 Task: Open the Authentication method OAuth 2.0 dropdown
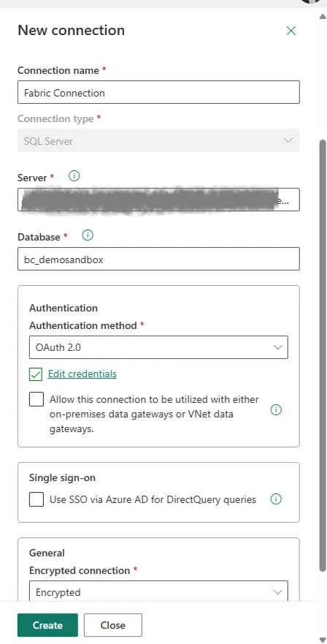[x=158, y=347]
